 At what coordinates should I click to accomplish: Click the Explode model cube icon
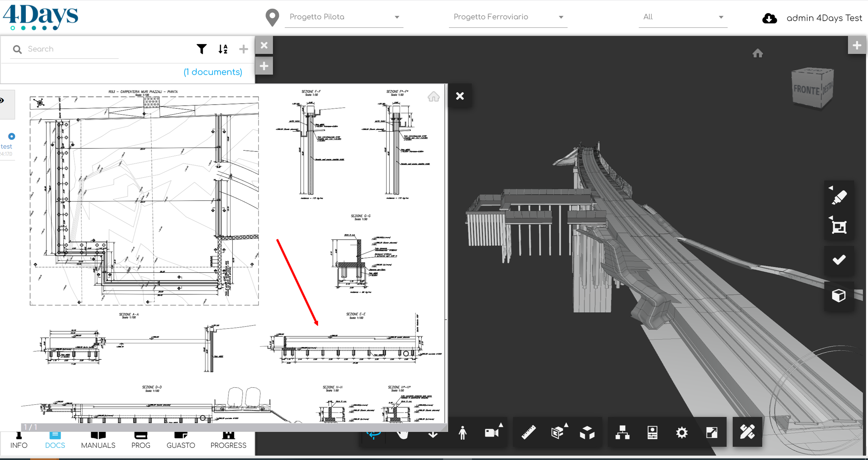click(x=587, y=433)
